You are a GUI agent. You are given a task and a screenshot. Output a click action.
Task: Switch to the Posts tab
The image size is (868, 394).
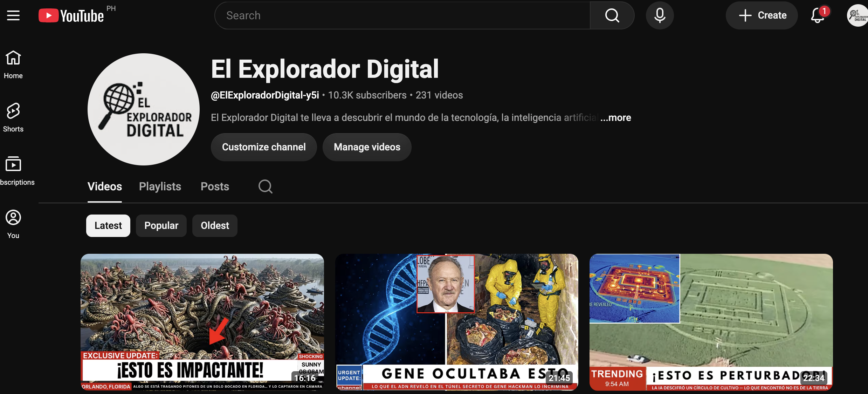215,186
